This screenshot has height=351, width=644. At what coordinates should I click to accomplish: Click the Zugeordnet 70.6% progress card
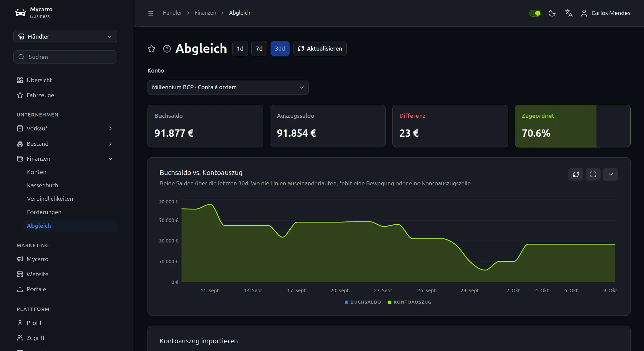coord(572,126)
